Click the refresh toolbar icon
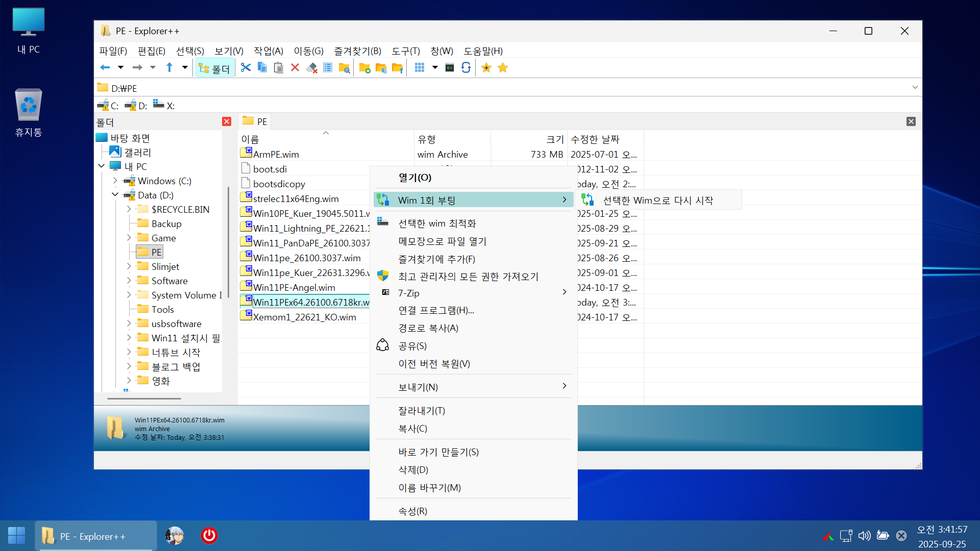The height and width of the screenshot is (551, 980). [466, 68]
